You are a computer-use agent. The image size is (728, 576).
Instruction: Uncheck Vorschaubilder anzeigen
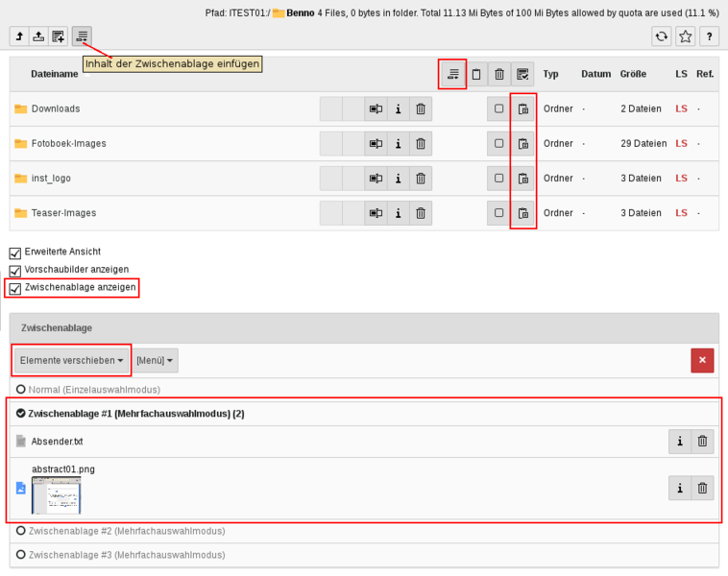[15, 271]
